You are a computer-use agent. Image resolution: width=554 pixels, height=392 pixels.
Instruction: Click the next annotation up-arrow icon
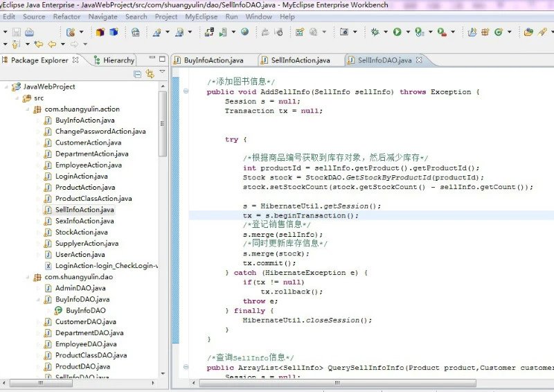[16, 44]
